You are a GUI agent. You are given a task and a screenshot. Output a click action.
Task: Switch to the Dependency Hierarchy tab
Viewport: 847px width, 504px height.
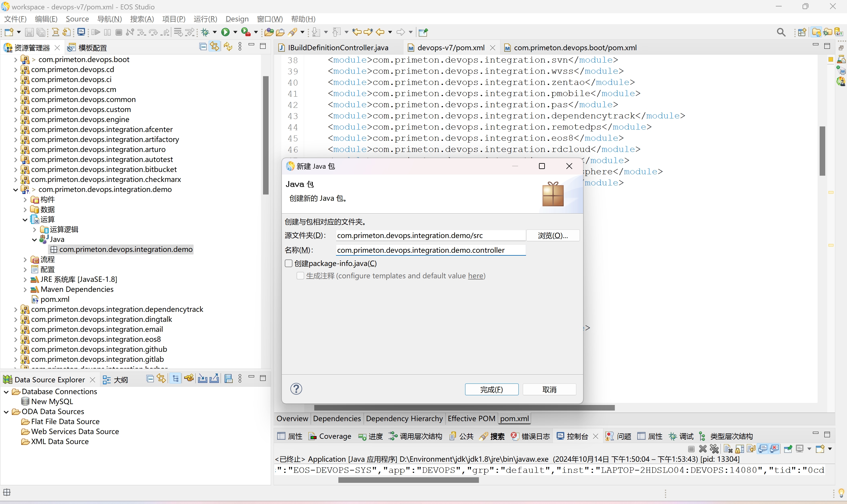(x=404, y=418)
